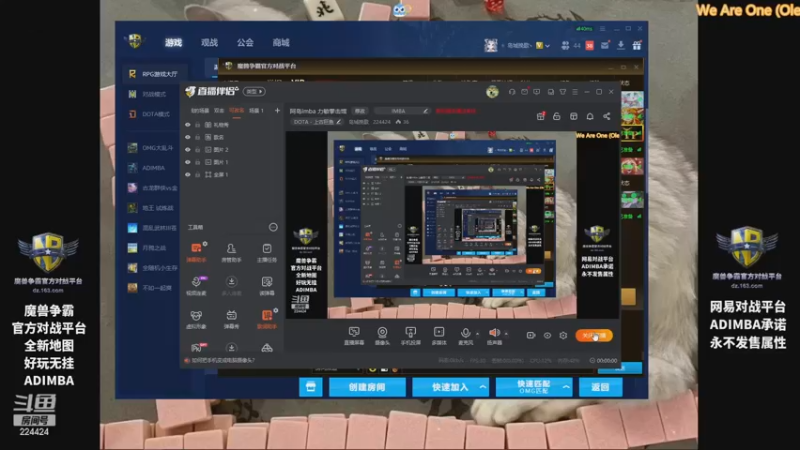Click the record video icon beside preview eye
The width and height of the screenshot is (800, 450).
(531, 335)
